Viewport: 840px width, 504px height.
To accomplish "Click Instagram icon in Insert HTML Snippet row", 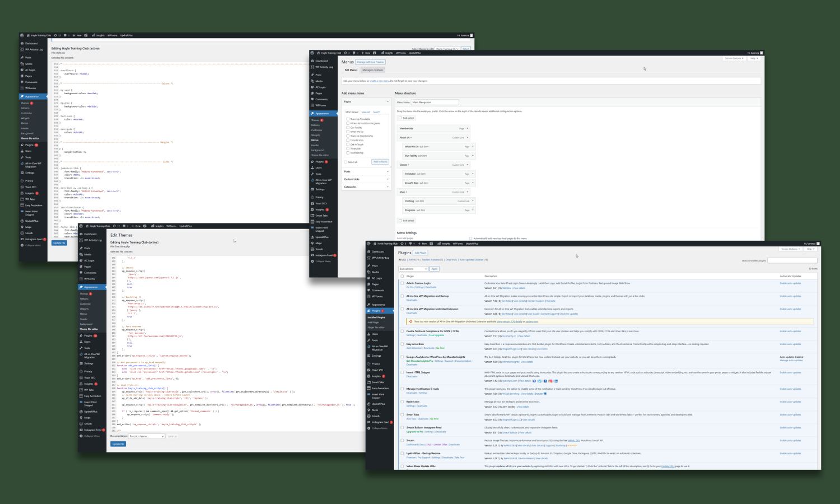I will pos(550,381).
